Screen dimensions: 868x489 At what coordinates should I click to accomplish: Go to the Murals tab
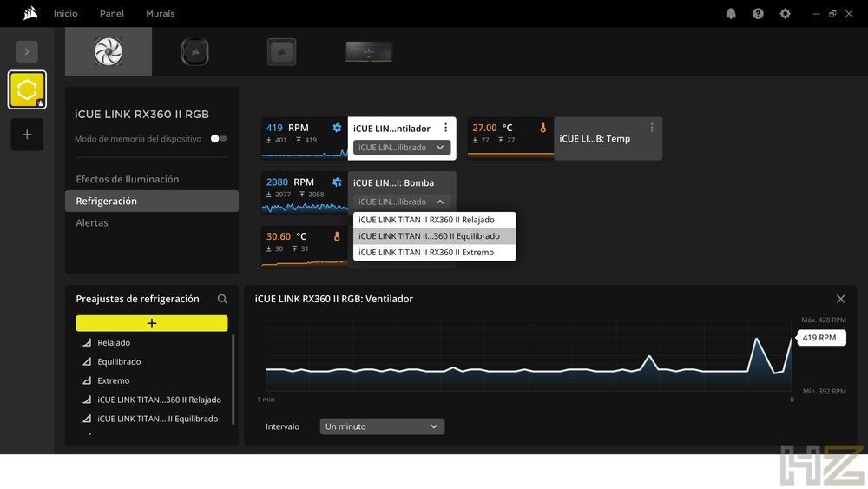pyautogui.click(x=160, y=13)
